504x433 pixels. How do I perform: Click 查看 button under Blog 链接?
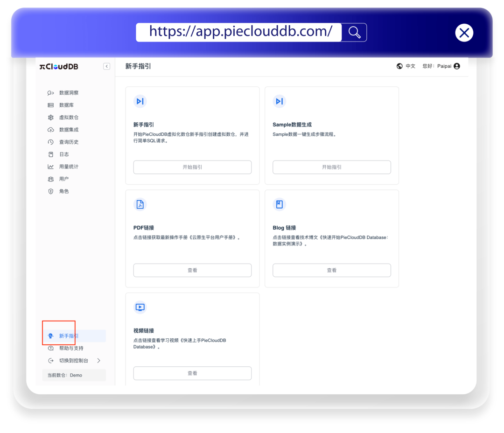pyautogui.click(x=332, y=270)
